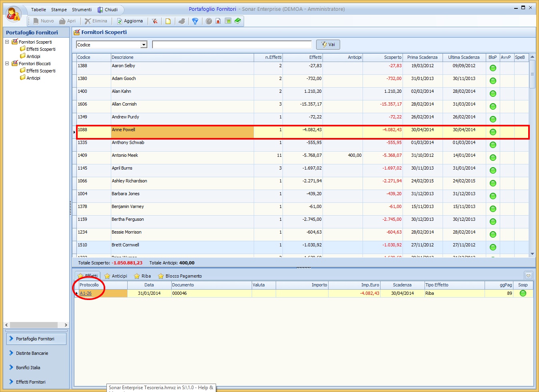Open the Codice search field dropdown

tap(144, 45)
